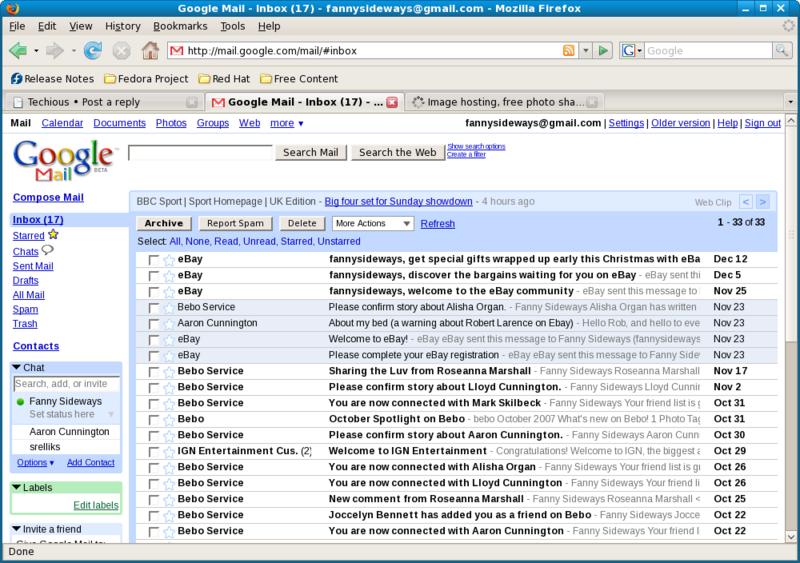This screenshot has width=800, height=563.
Task: Reload the page with the refresh icon
Action: click(x=93, y=51)
